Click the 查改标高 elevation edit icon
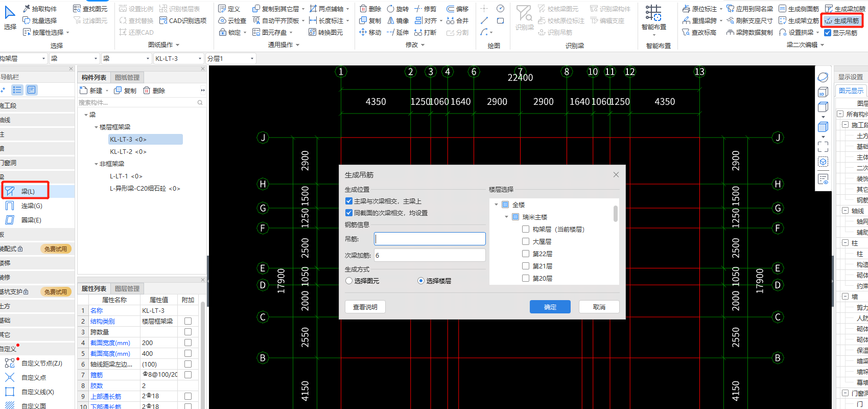Image resolution: width=868 pixels, height=409 pixels. [686, 32]
